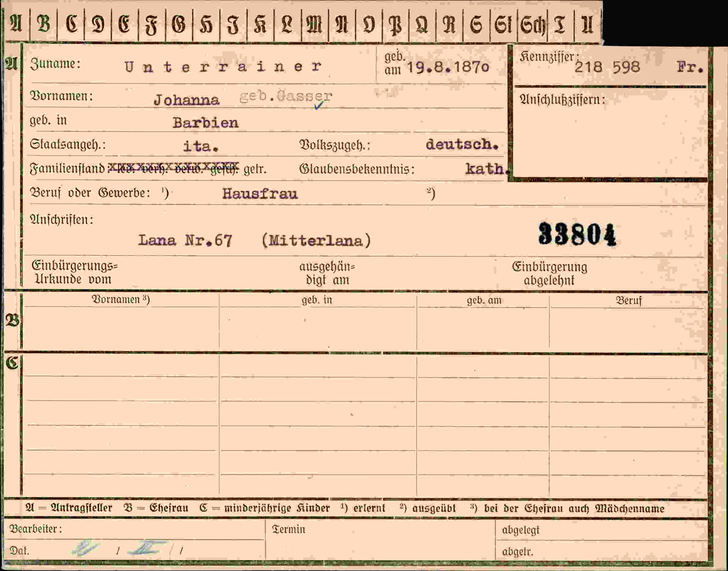Screen dimensions: 728x571
Task: Click the 'Dat.' label at the bottom
Action: 19,551
